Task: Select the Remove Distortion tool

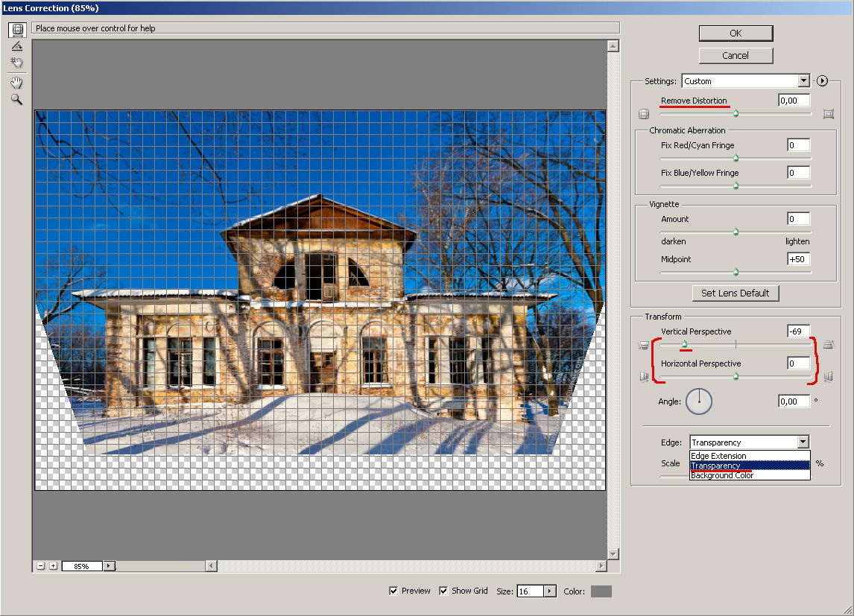Action: point(17,29)
